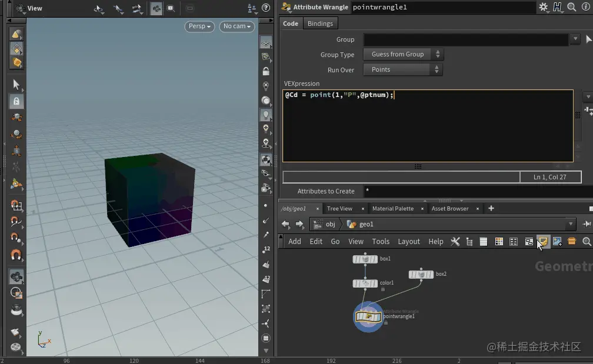Go back with network navigation left arrow
This screenshot has height=364, width=593.
pos(285,225)
